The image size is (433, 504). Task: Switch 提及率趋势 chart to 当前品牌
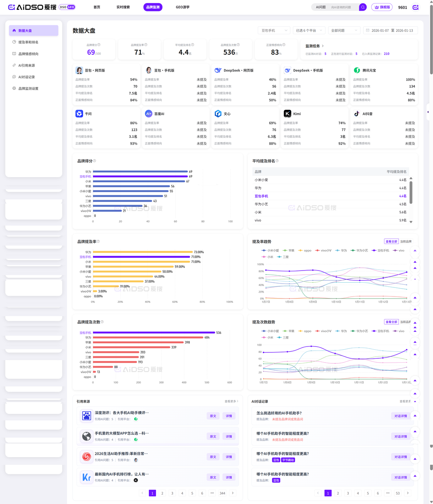click(x=406, y=241)
